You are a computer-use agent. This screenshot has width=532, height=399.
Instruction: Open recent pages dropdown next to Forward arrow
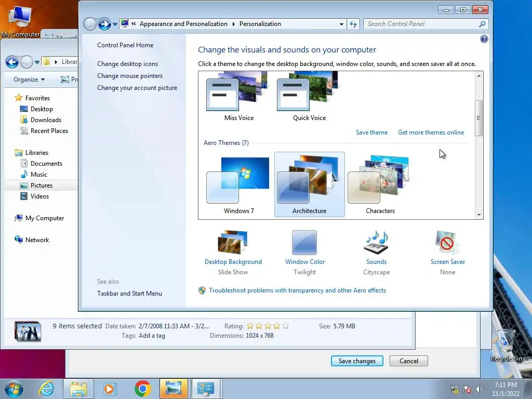pyautogui.click(x=115, y=24)
